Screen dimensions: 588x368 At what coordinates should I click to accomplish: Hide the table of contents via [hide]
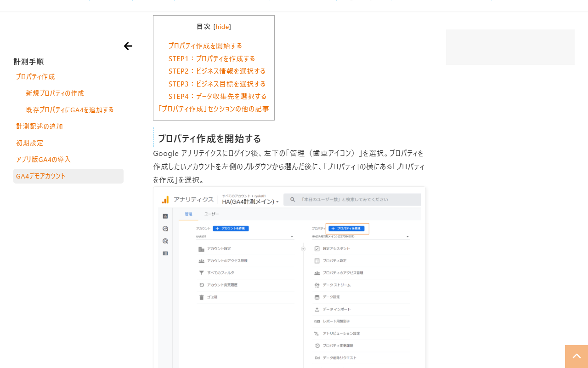222,27
